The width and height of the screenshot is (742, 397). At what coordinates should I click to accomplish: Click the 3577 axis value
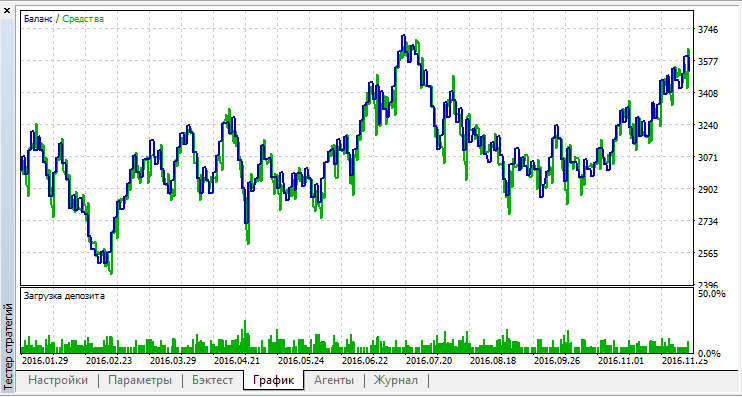[708, 62]
